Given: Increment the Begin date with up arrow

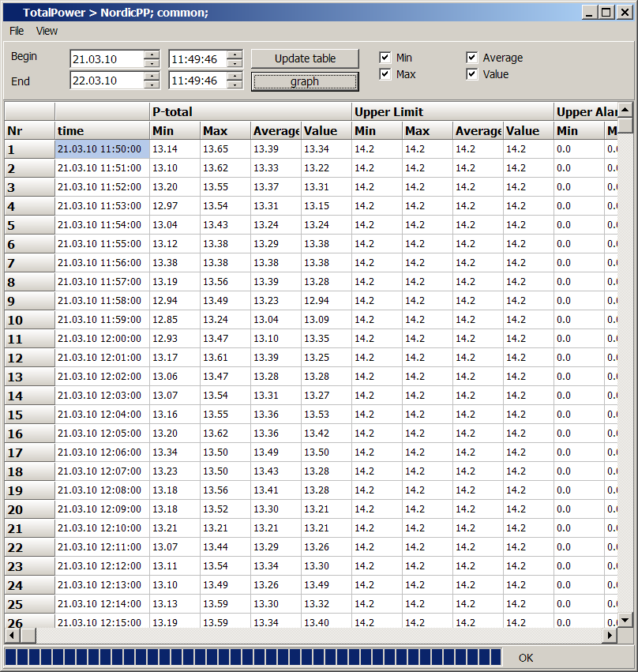Looking at the screenshot, I should (152, 54).
